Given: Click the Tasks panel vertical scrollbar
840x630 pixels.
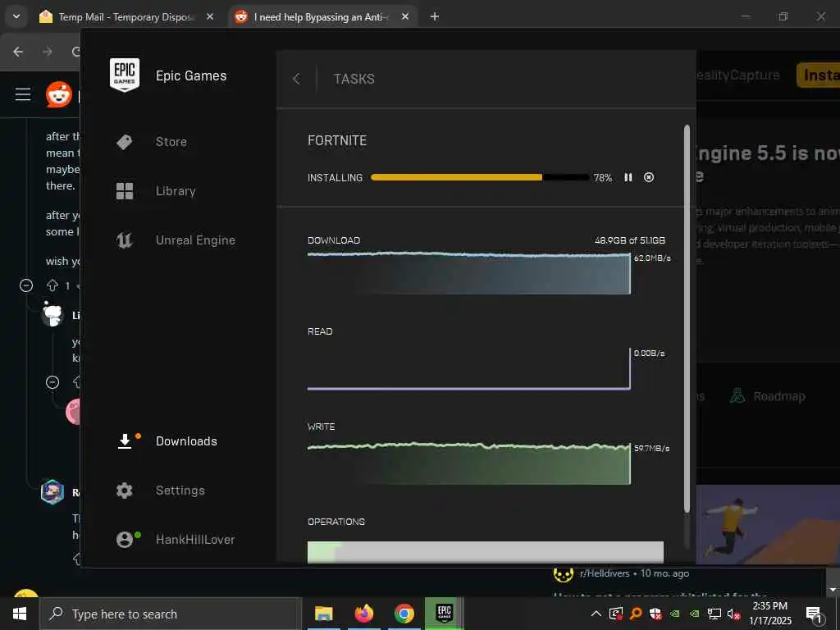Looking at the screenshot, I should (x=687, y=319).
